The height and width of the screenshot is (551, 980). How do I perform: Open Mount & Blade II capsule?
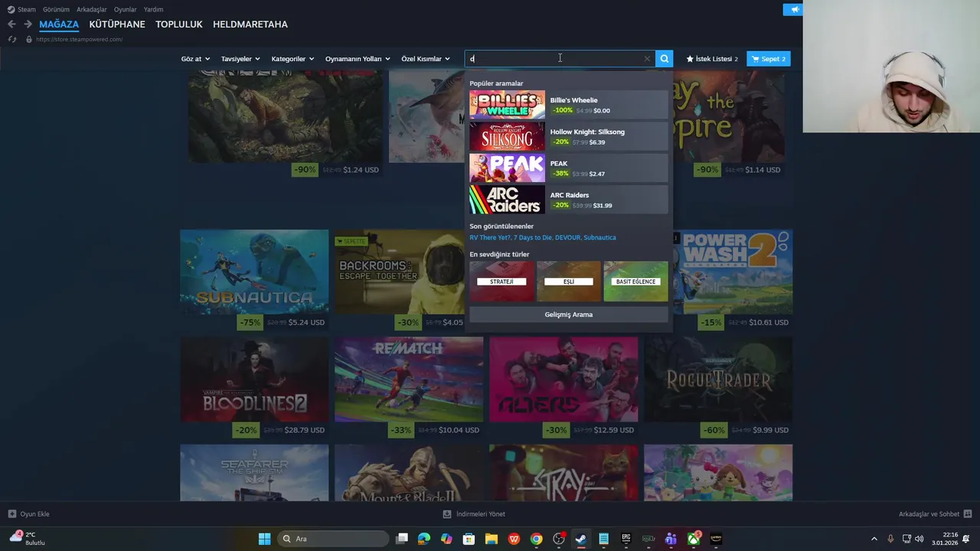(409, 473)
